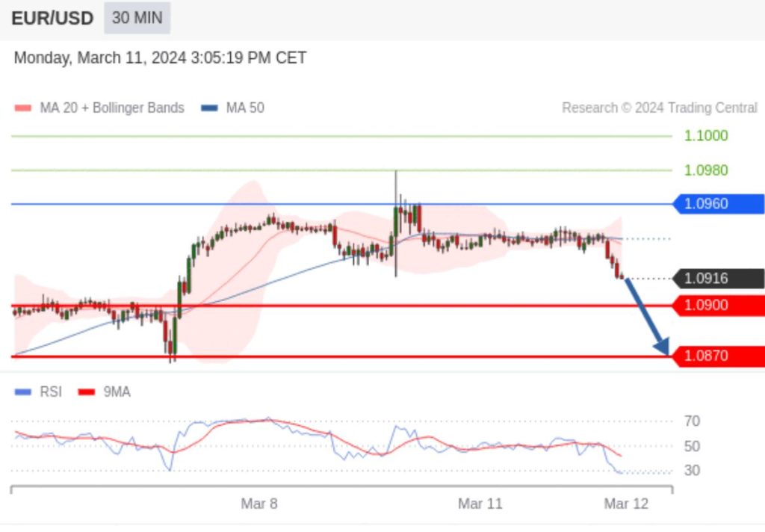Image resolution: width=765 pixels, height=532 pixels.
Task: Click the 1.1000 resistance level label
Action: click(x=706, y=136)
